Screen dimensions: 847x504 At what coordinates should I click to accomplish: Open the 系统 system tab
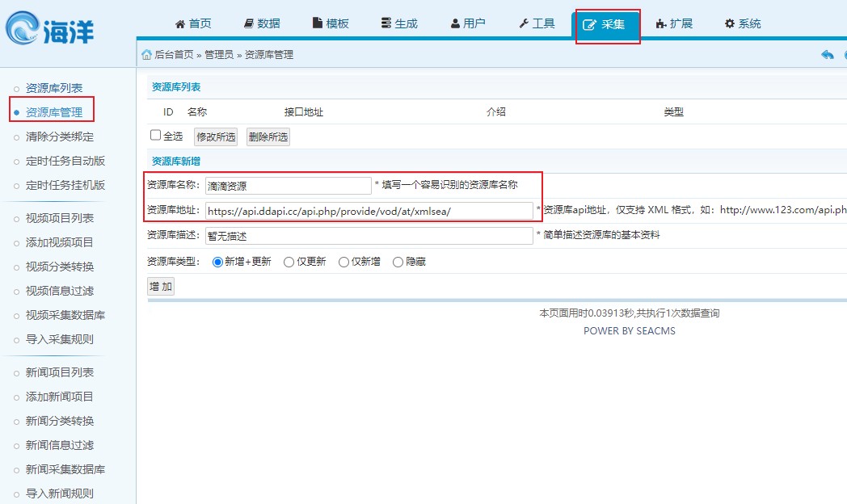click(x=743, y=23)
